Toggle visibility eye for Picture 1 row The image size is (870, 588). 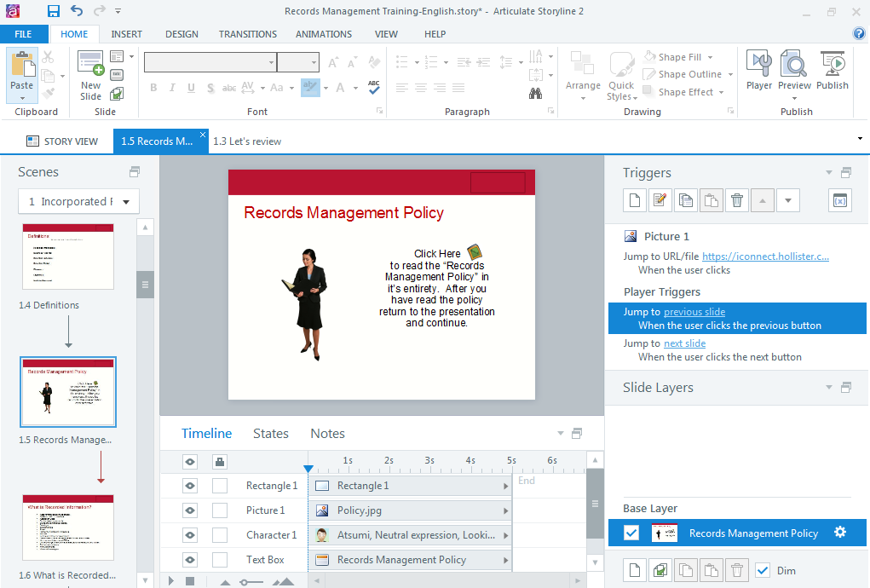coord(190,510)
